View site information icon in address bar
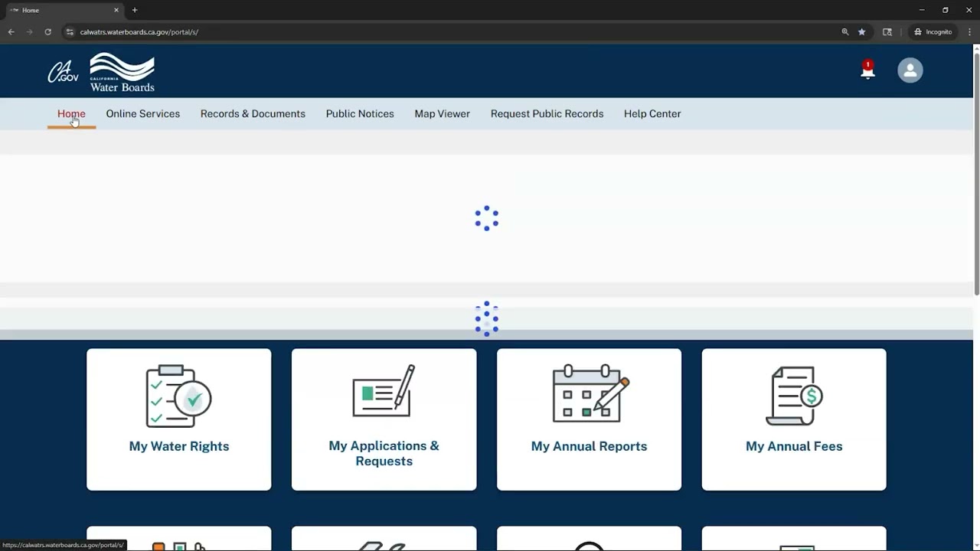Viewport: 980px width, 551px height. click(x=70, y=32)
